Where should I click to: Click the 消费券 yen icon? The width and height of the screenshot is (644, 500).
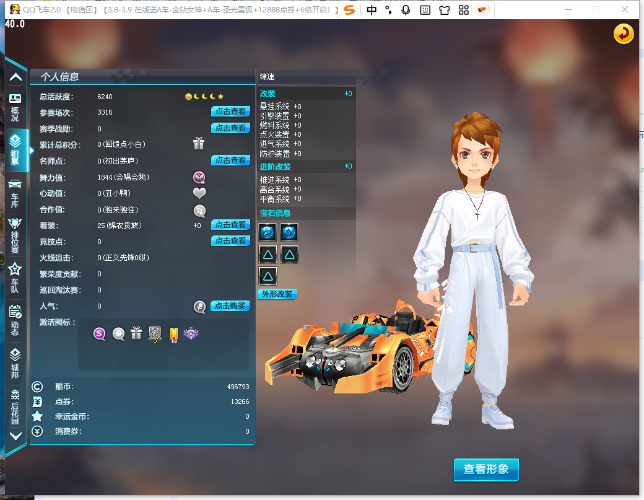[37, 431]
